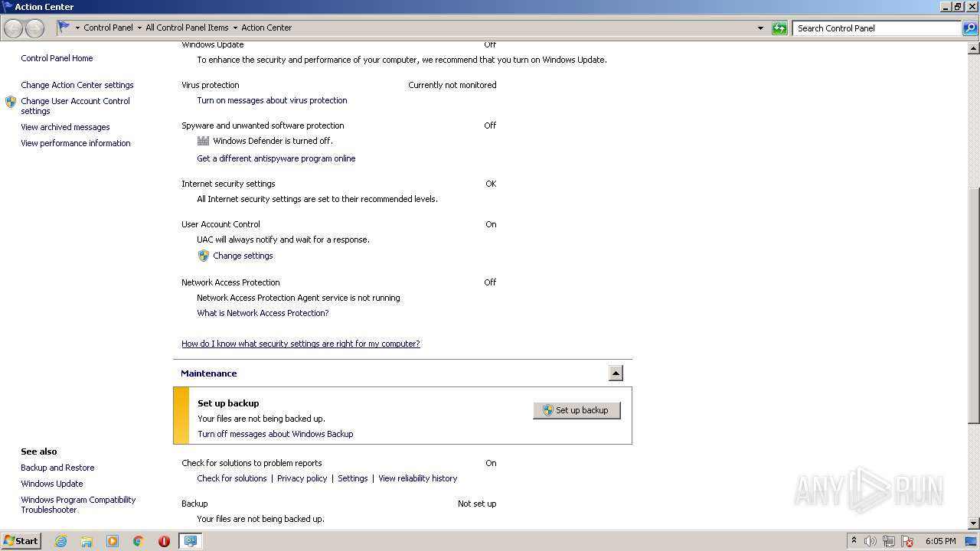
Task: Click the volume speaker tray icon
Action: coord(871,541)
